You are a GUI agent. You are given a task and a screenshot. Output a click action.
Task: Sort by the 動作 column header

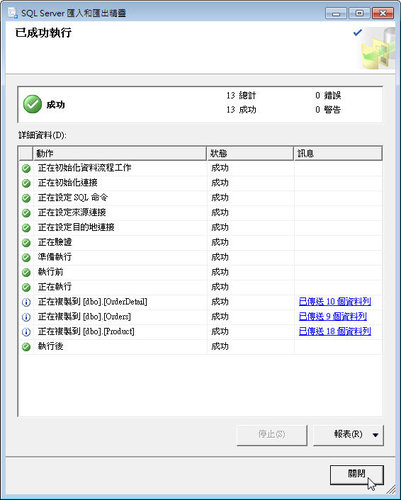(x=119, y=153)
